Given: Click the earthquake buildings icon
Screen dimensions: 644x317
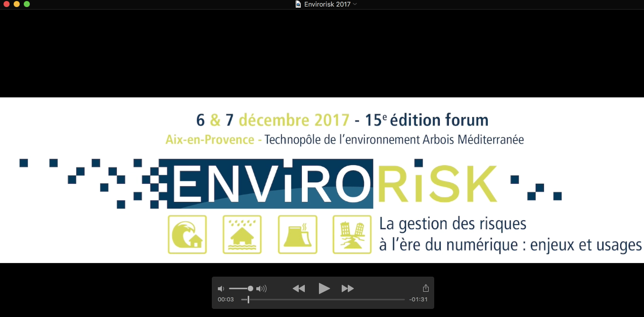Looking at the screenshot, I should tap(352, 235).
